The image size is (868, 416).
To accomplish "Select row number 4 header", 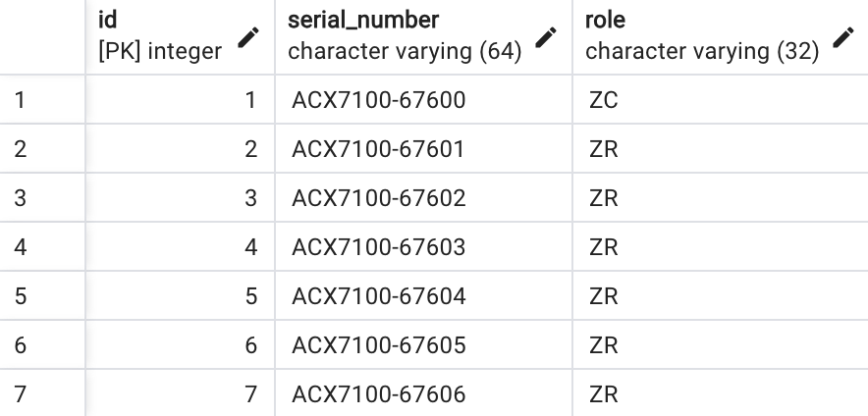I will pos(42,246).
